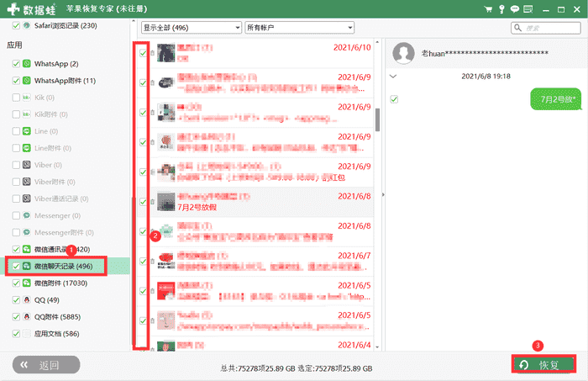
Task: Open the menu list icon in title bar
Action: click(528, 9)
